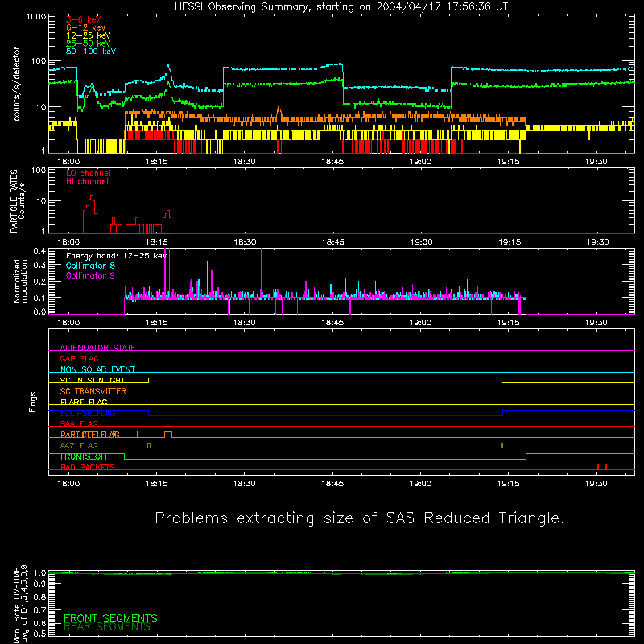Select the 6-12 keV legend label
Image resolution: width=644 pixels, height=644 pixels.
tap(86, 27)
